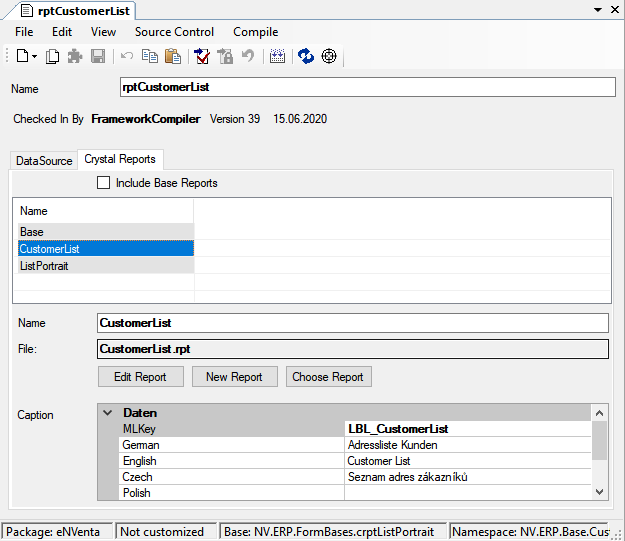Click the Compile icon with blue arrows
The height and width of the screenshot is (541, 625).
point(277,56)
